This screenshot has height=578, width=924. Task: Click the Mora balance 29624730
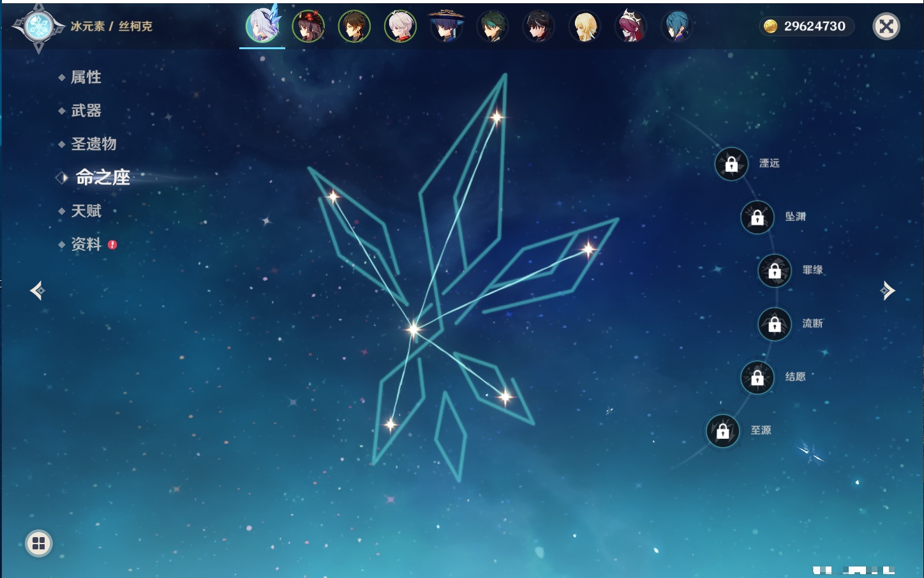[x=815, y=26]
